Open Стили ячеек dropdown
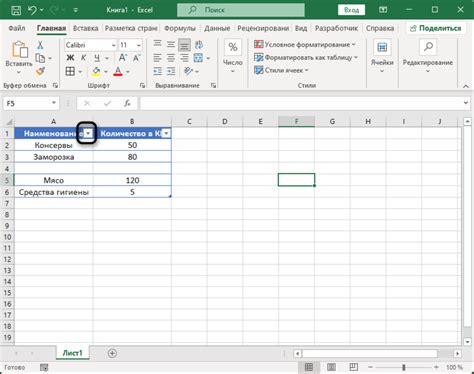The image size is (474, 374). (281, 70)
